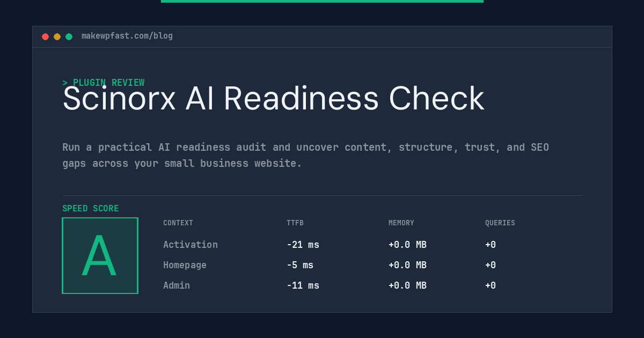Select the Activation row label
644x338 pixels.
pos(191,245)
